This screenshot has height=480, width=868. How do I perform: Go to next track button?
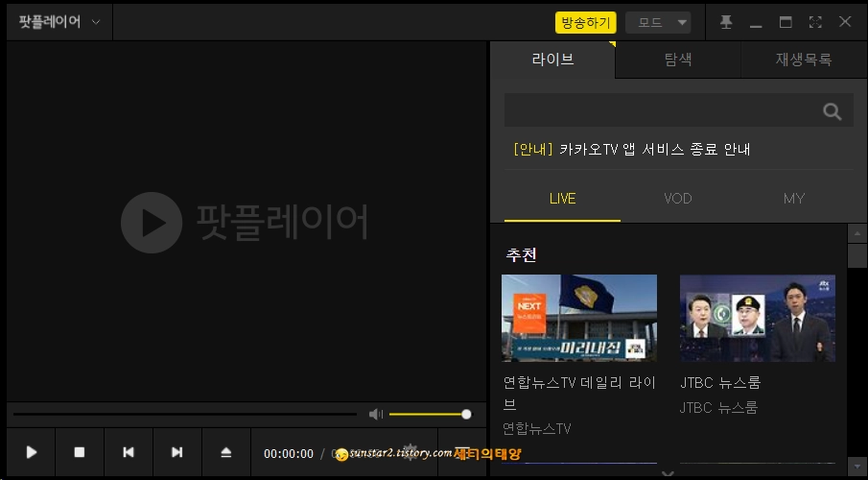[x=177, y=452]
